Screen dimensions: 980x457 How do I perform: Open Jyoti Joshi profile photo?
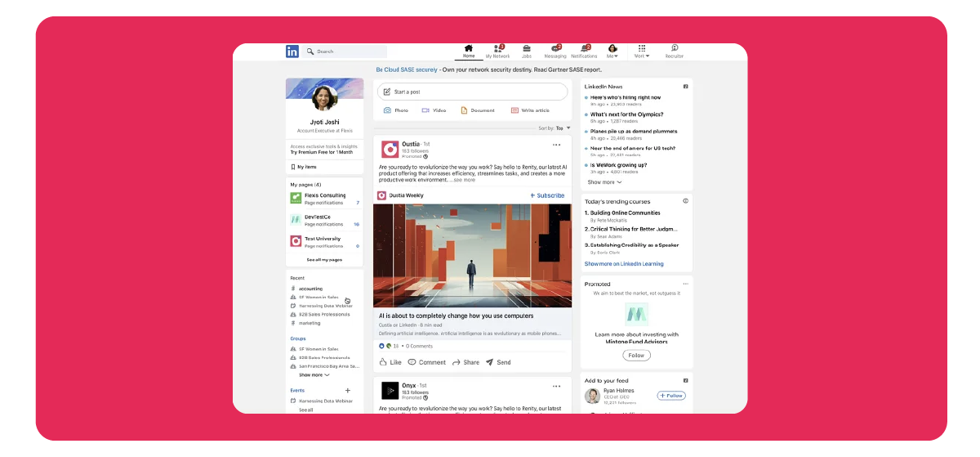pos(325,98)
